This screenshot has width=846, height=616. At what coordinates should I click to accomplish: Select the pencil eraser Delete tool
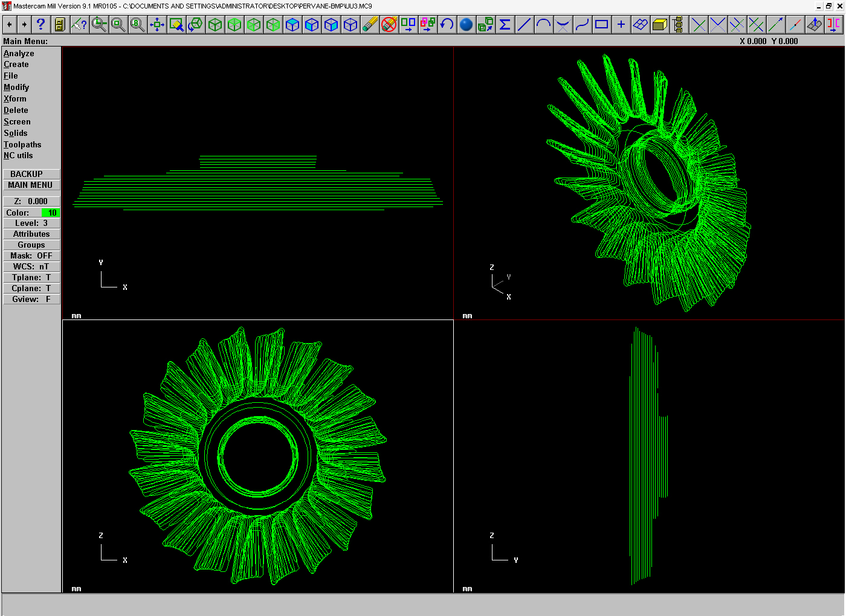370,25
